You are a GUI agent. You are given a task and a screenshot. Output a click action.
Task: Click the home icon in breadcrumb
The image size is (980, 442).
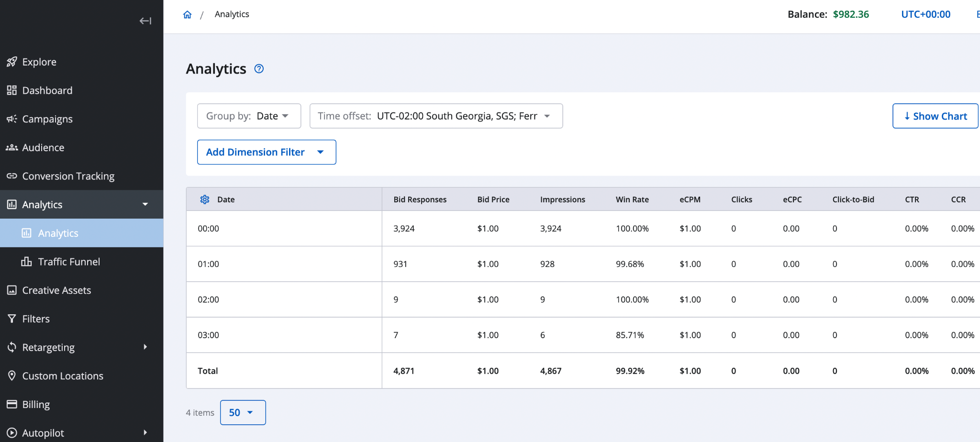coord(187,14)
